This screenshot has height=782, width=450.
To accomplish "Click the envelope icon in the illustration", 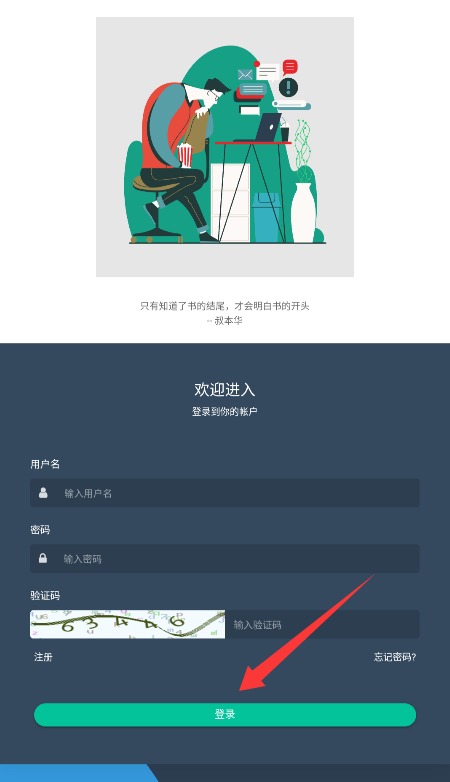I will coord(245,75).
